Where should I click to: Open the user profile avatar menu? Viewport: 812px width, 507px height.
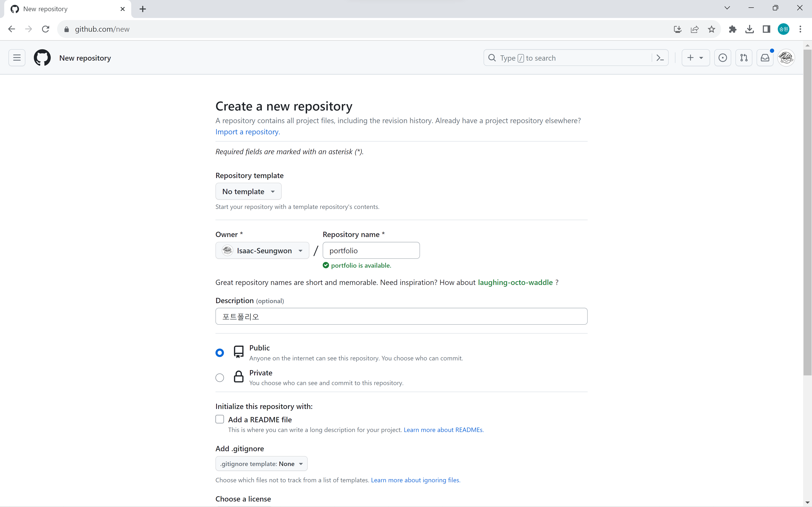point(786,58)
